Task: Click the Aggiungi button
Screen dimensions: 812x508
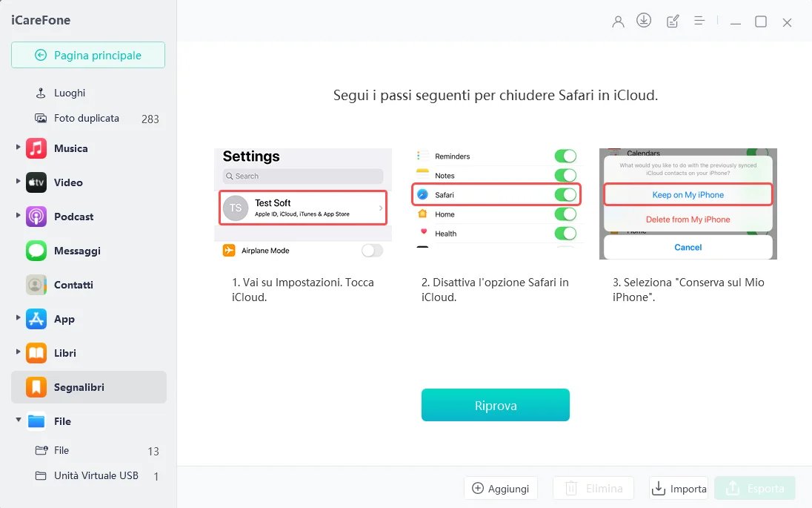Action: [x=501, y=488]
